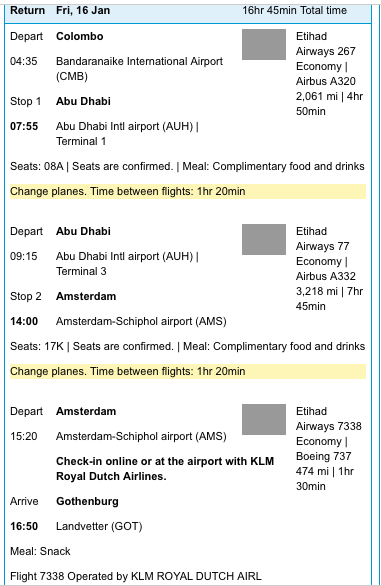
Task: Click the Seats: 17K confirmation line
Action: pyautogui.click(x=187, y=346)
